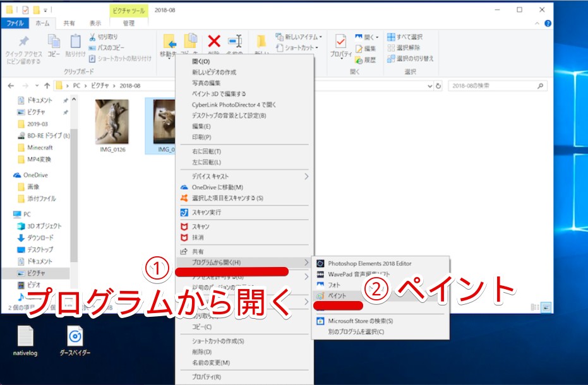Click 別のプログラムを選択 in the submenu
588x385 pixels.
(x=356, y=331)
